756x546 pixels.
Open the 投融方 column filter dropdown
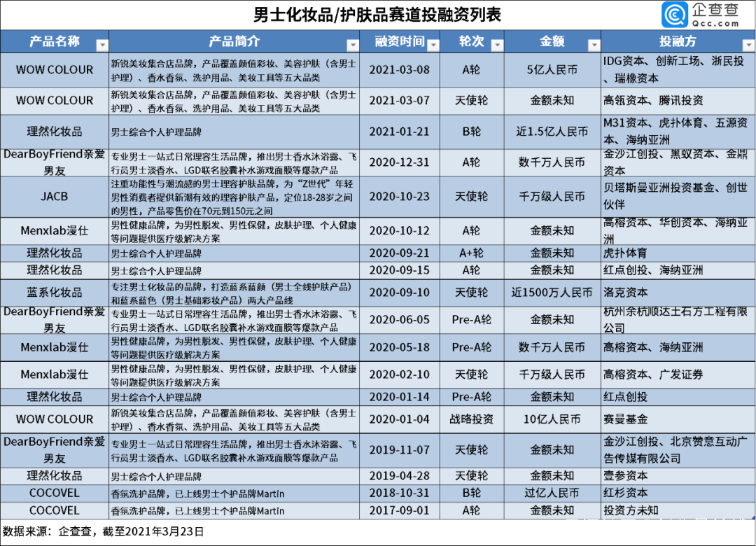[749, 45]
